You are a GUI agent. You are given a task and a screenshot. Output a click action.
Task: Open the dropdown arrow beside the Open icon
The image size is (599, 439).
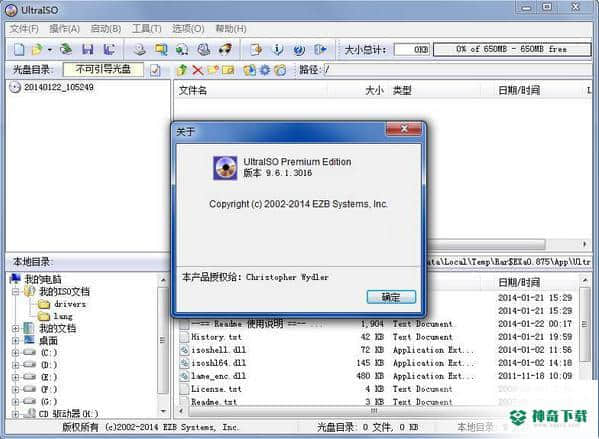pyautogui.click(x=50, y=50)
